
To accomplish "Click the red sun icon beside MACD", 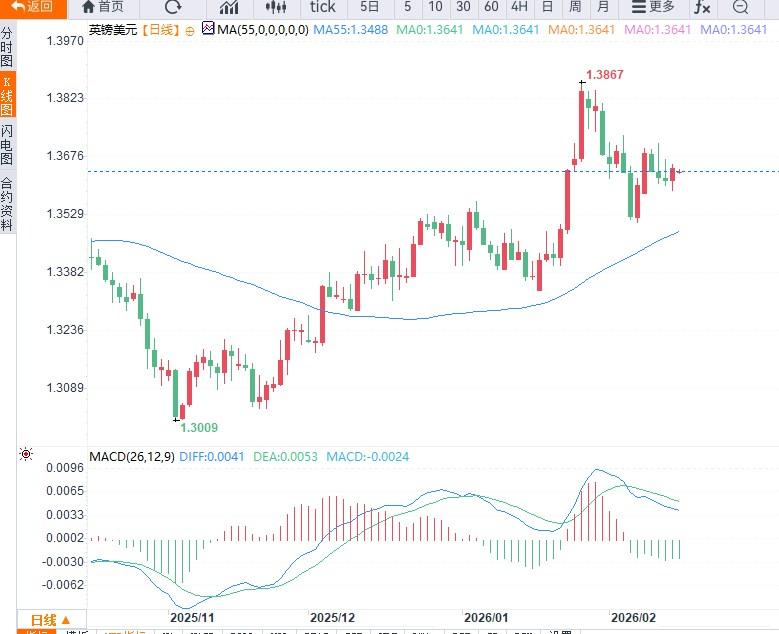I will pos(26,454).
